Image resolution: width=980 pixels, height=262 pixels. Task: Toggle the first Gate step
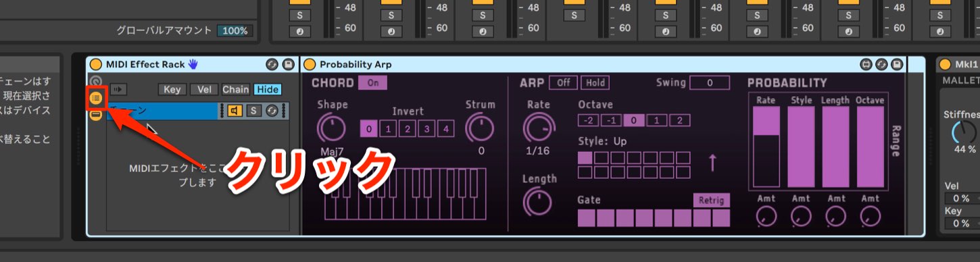587,218
